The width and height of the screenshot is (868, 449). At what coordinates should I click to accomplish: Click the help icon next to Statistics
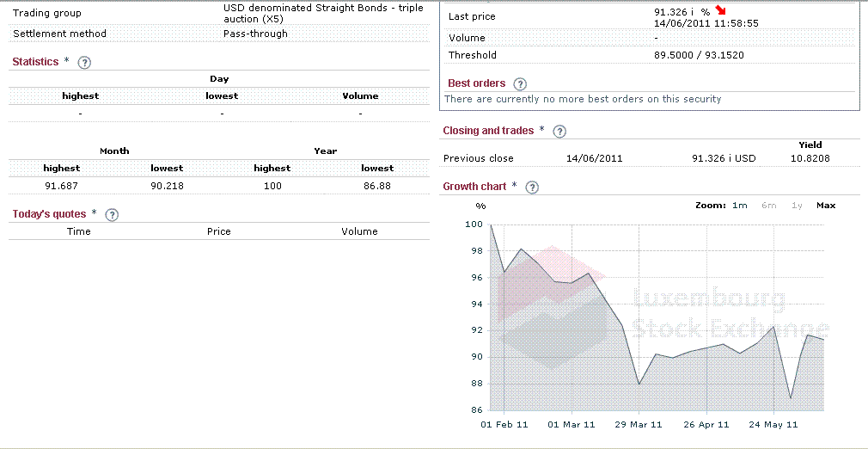click(84, 63)
